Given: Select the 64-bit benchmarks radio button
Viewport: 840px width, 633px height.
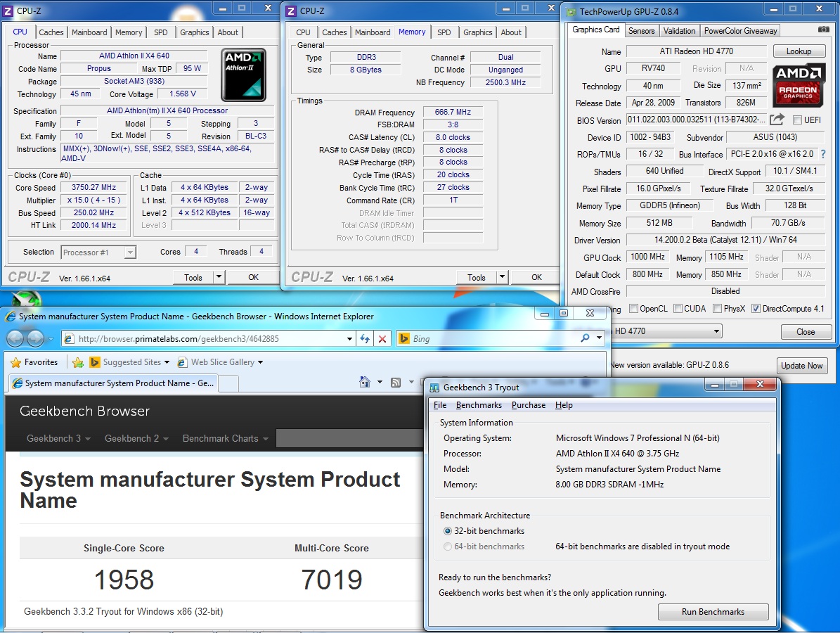Looking at the screenshot, I should 448,546.
